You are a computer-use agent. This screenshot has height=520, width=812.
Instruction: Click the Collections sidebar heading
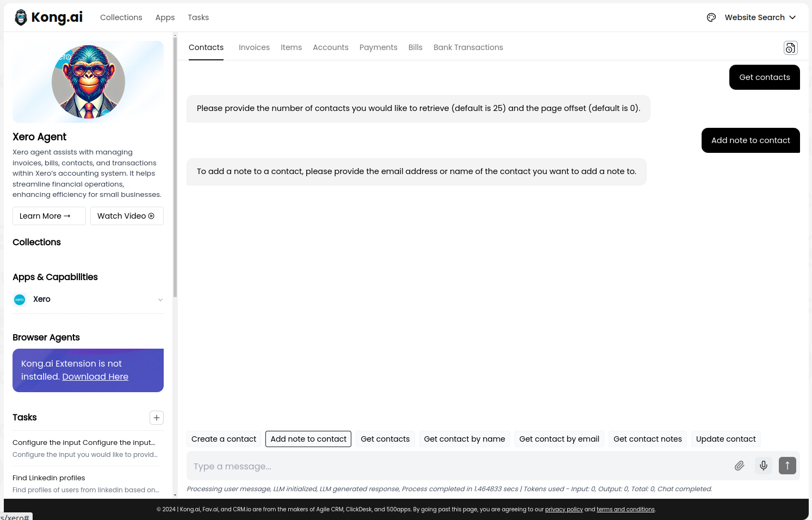coord(36,243)
